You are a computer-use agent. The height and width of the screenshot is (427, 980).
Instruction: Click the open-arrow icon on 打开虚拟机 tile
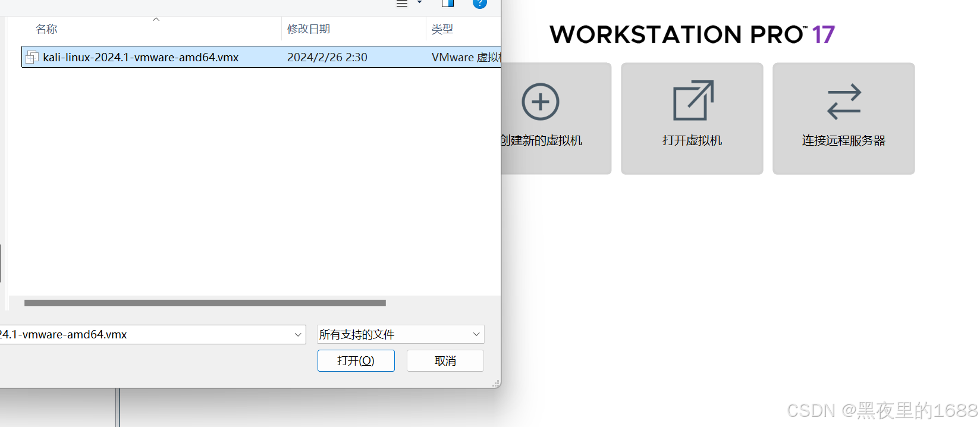(x=693, y=101)
